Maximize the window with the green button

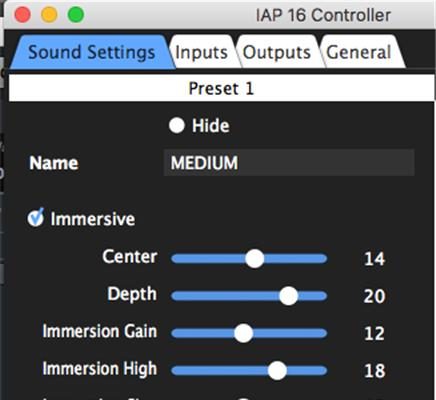(76, 15)
